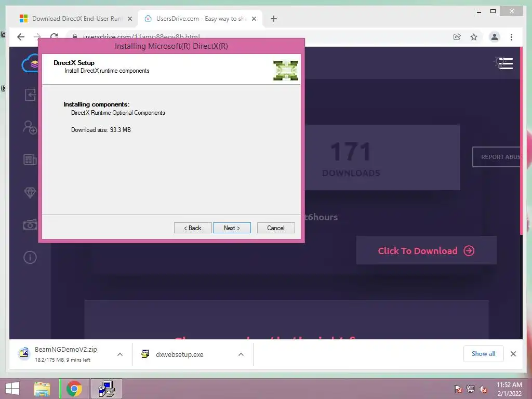This screenshot has height=399, width=532.
Task: Open the info circle sidebar icon
Action: 30,257
